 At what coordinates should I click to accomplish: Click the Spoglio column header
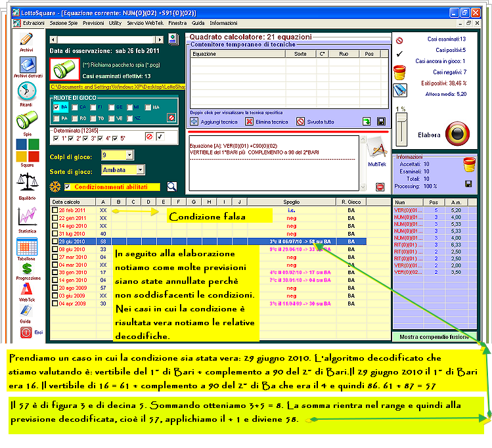tap(292, 202)
